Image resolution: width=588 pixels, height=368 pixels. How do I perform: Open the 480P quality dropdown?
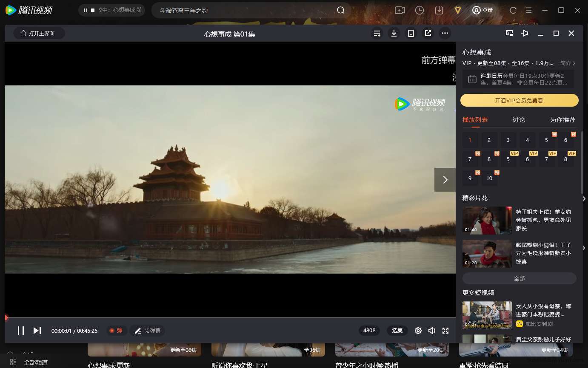click(369, 331)
